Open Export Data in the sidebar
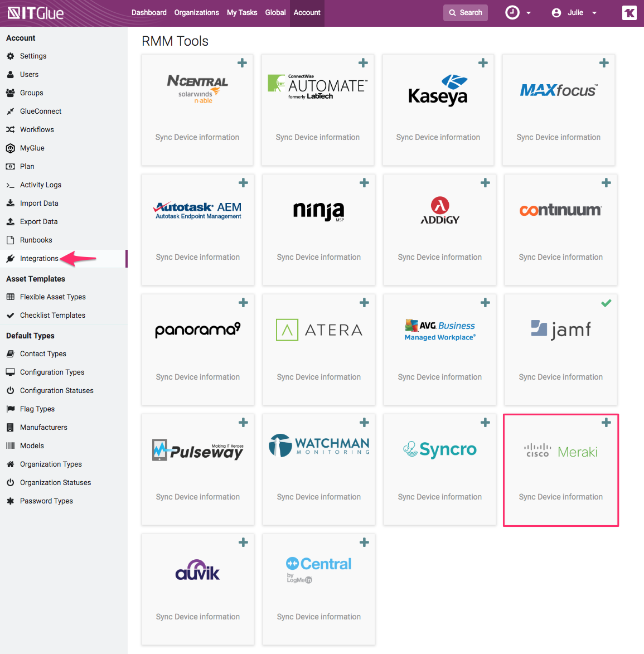This screenshot has width=644, height=654. (x=39, y=221)
